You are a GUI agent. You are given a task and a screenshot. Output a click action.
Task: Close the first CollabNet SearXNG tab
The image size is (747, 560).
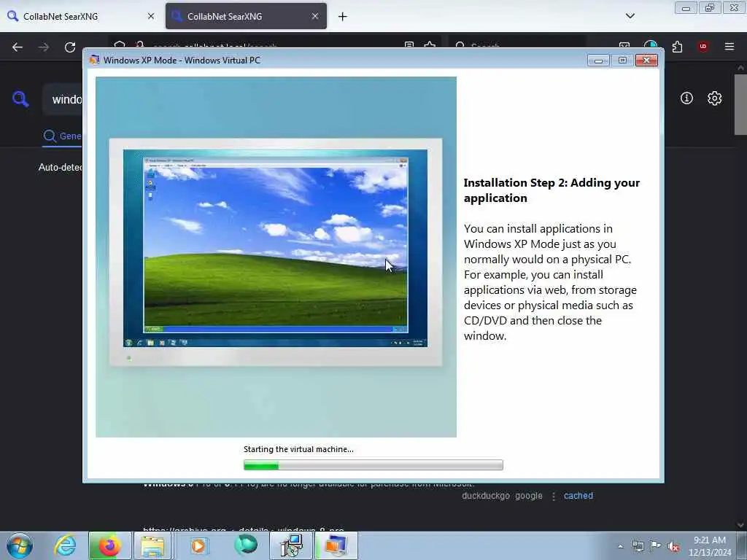[x=151, y=16]
